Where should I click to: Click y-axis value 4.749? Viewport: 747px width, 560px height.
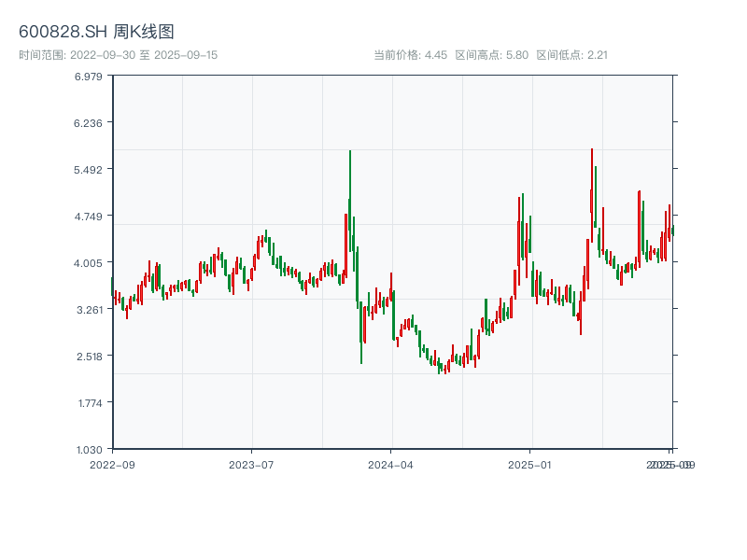click(88, 217)
